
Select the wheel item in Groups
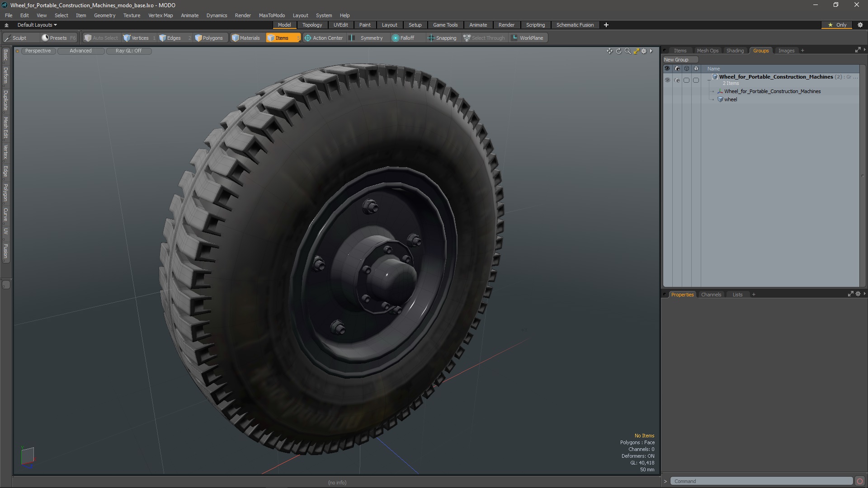730,99
